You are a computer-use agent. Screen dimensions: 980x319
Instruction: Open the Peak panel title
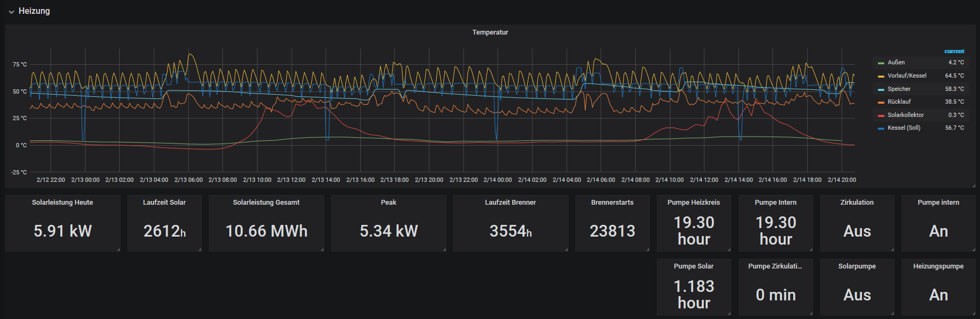388,203
